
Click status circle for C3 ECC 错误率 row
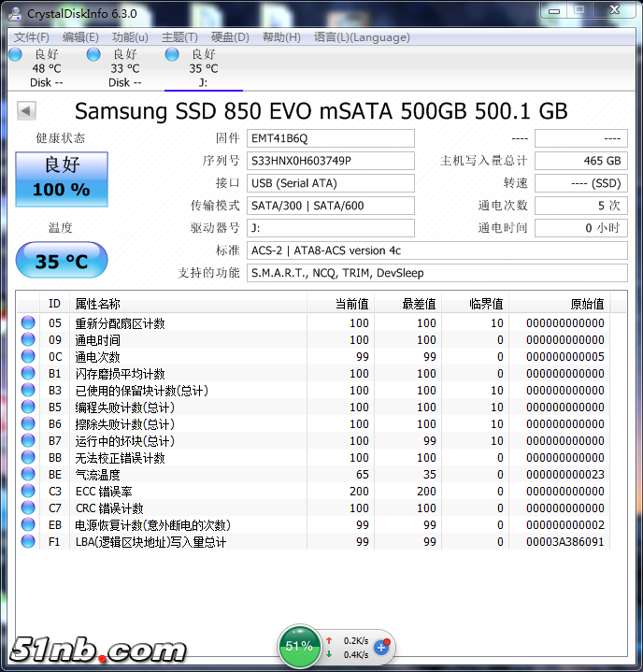[28, 492]
